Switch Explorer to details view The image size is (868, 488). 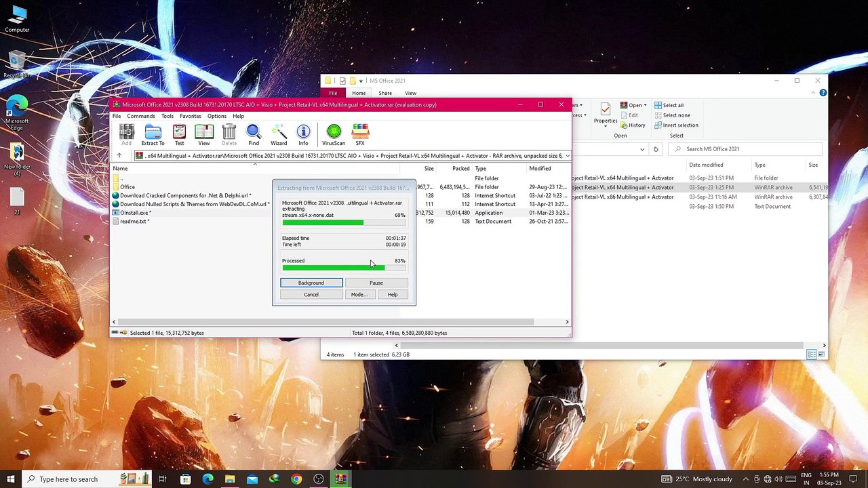click(812, 354)
